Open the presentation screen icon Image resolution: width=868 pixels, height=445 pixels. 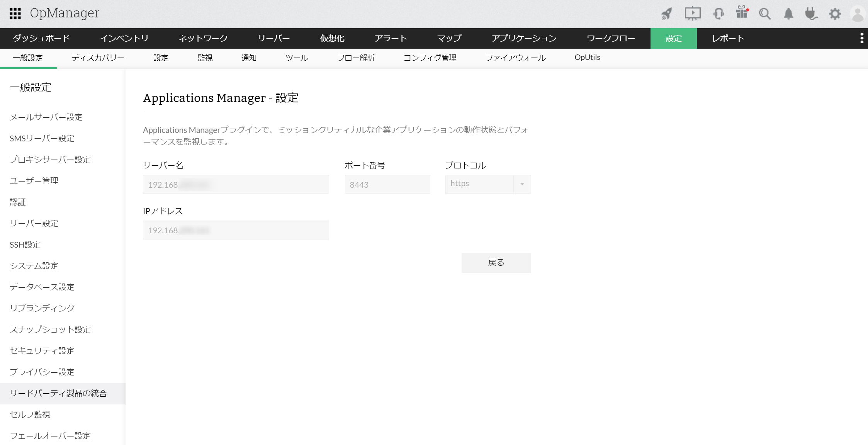tap(692, 14)
